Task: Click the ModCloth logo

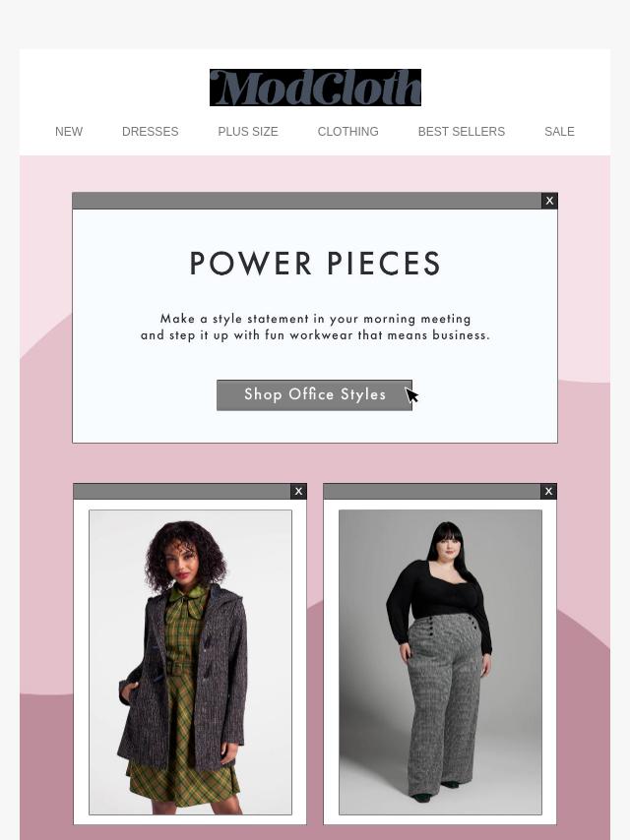Action: coord(315,88)
